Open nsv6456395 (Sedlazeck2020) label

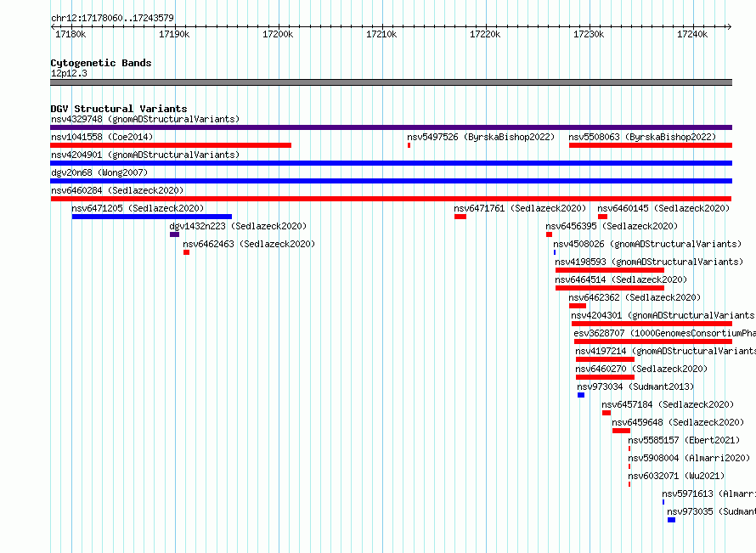[612, 226]
